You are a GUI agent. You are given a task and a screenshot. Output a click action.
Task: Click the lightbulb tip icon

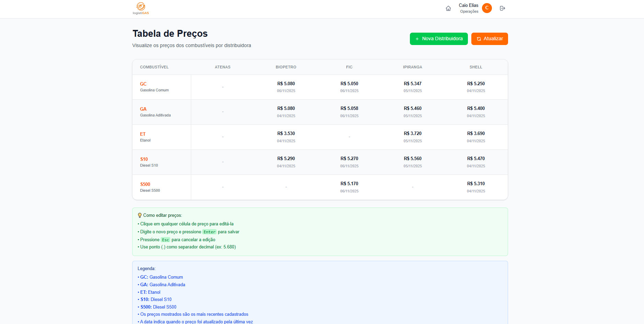click(140, 215)
